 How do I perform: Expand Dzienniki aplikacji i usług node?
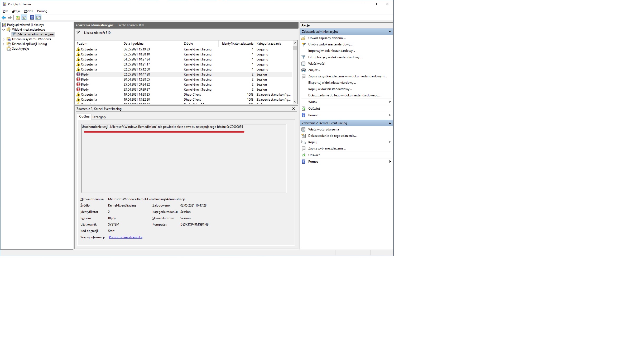[4, 44]
